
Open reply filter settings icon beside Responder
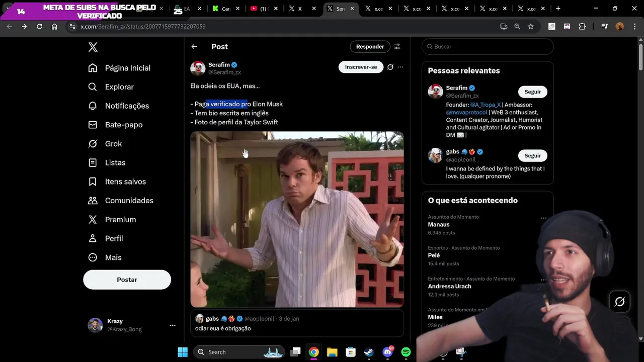[397, 47]
